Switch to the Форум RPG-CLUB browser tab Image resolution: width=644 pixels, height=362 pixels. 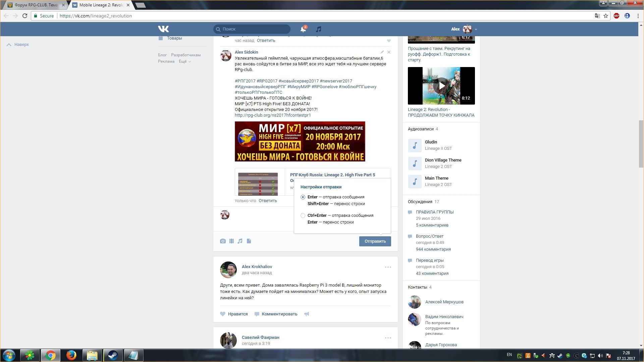36,5
